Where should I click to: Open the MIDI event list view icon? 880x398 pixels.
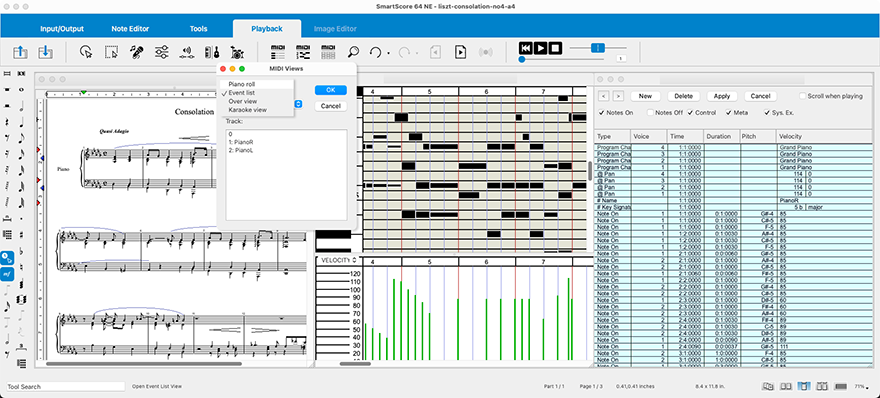point(278,52)
